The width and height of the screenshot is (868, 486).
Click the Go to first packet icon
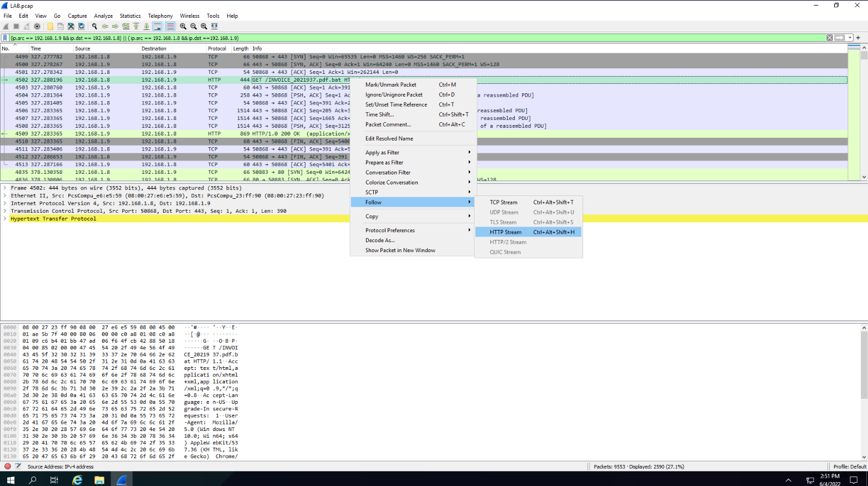[136, 26]
